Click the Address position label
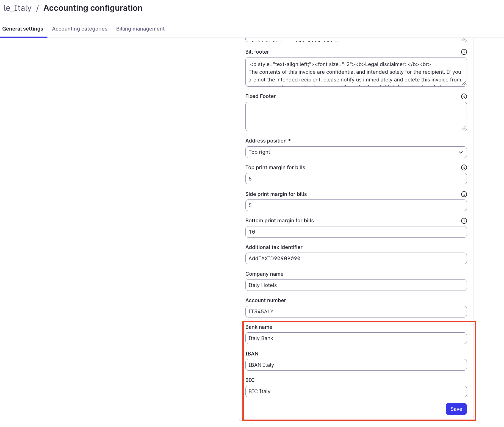Viewport: 504px width, 427px height. [x=268, y=141]
